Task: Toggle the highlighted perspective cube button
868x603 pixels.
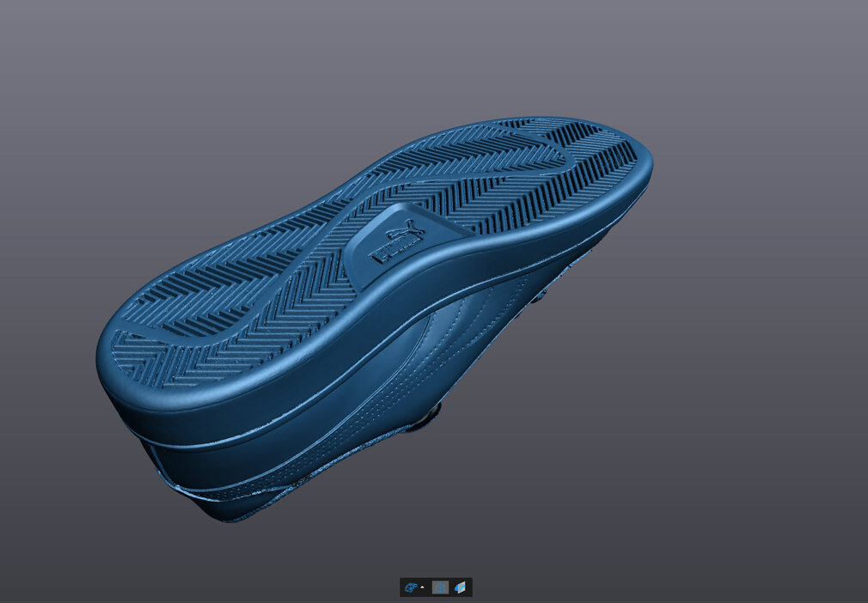Action: click(x=440, y=588)
